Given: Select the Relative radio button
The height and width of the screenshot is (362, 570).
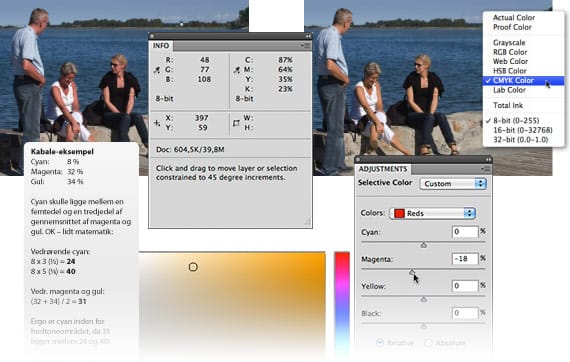Looking at the screenshot, I should pos(380,342).
